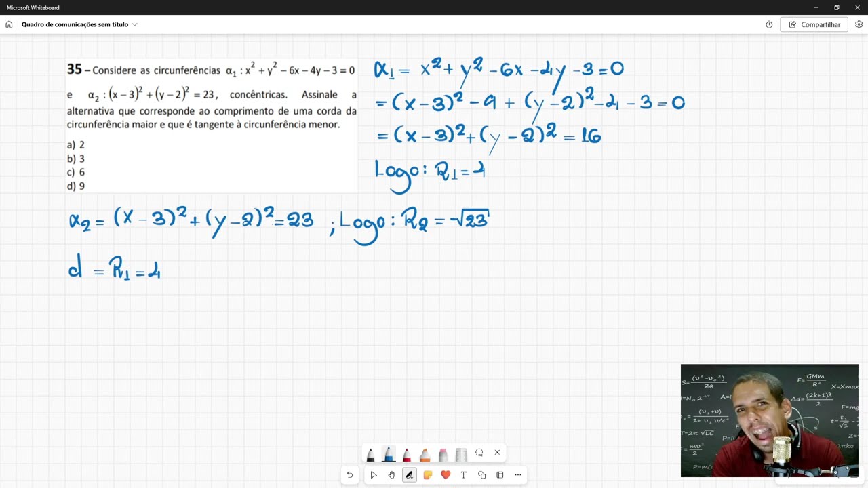Select the orange highlighter

pos(425,453)
